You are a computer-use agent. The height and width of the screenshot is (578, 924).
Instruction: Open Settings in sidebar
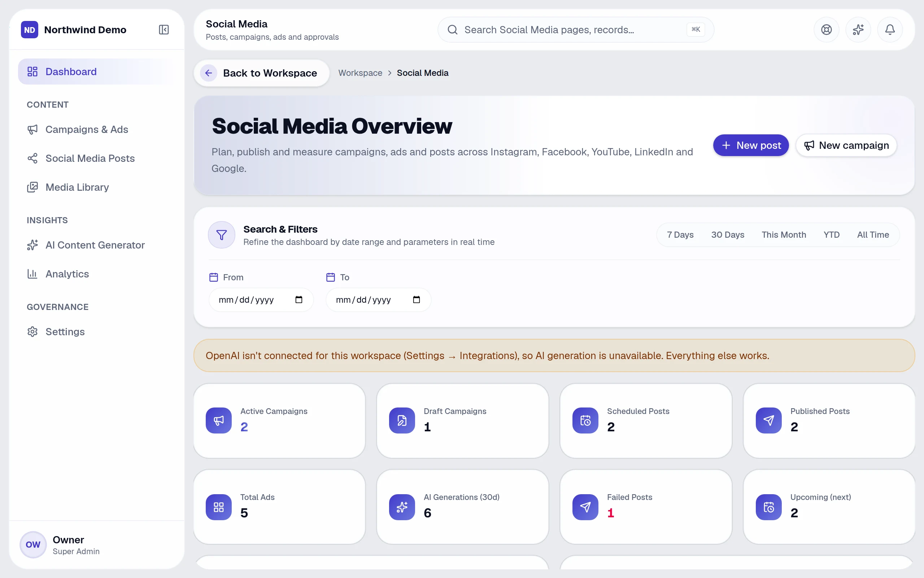click(97, 332)
